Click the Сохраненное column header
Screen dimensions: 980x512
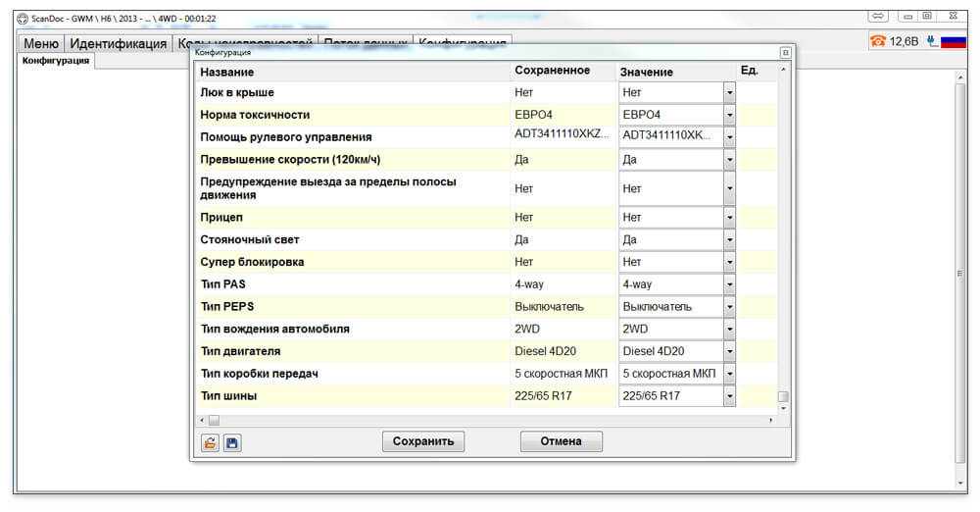[x=553, y=70]
